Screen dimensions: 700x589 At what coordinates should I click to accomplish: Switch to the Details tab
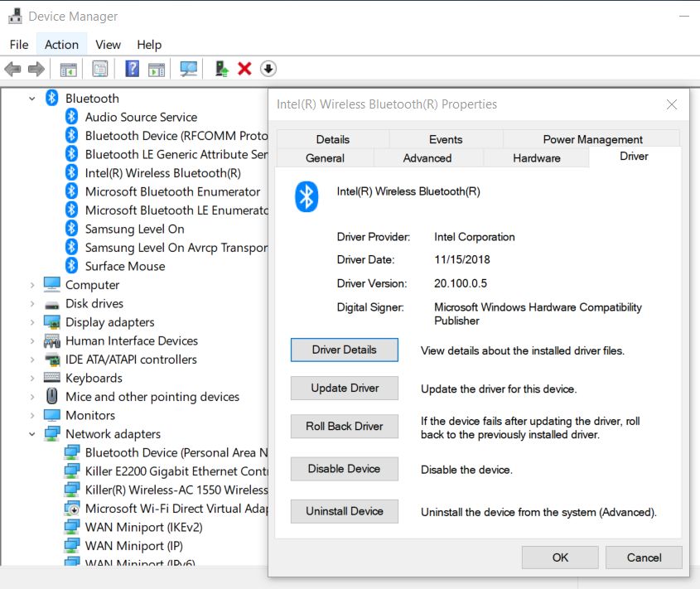[332, 139]
